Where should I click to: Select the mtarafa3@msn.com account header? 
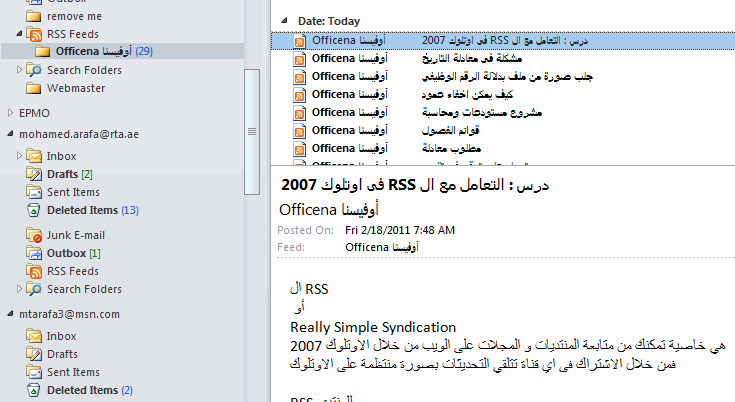[x=69, y=314]
